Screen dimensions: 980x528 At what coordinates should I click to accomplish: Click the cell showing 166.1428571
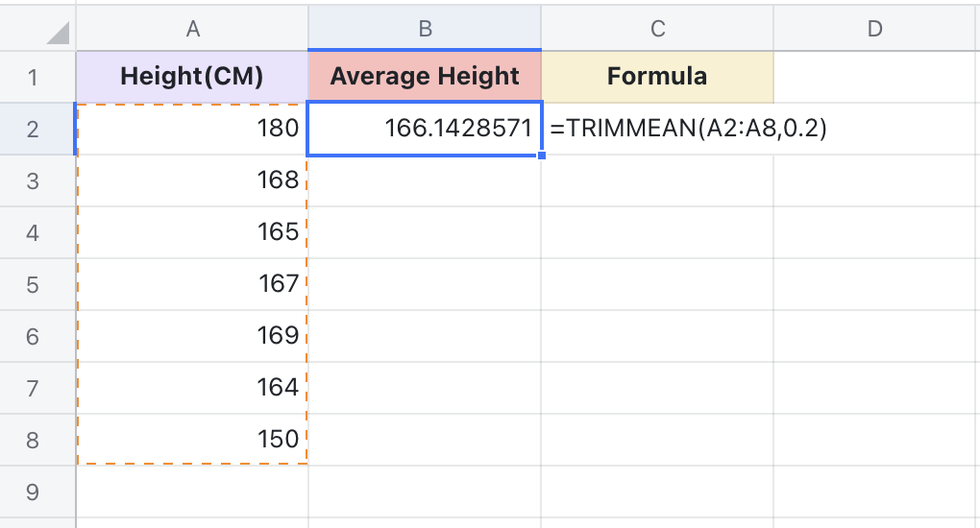[x=425, y=129]
